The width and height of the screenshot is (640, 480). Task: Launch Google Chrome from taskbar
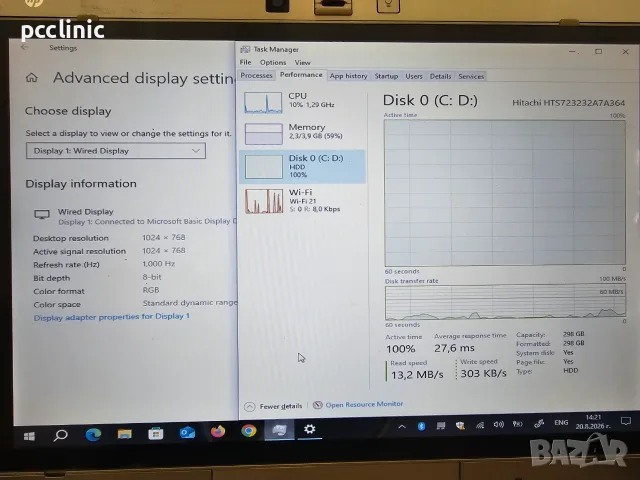[249, 431]
